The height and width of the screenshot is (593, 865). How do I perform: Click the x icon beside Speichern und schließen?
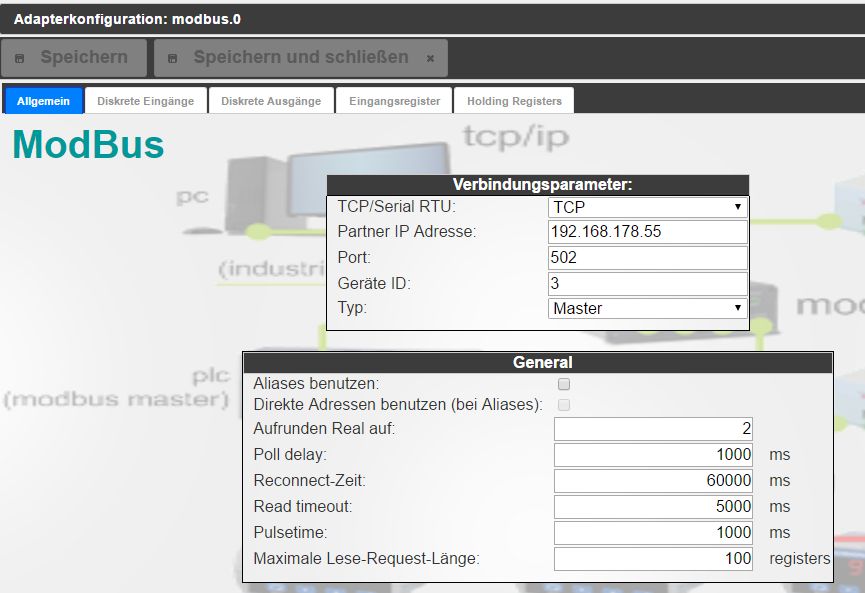tap(430, 58)
